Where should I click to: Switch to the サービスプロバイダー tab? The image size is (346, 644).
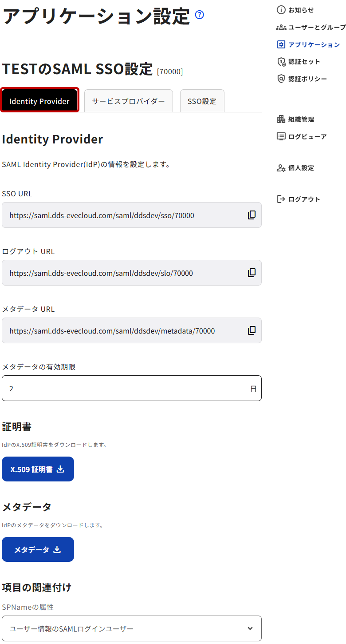click(129, 101)
